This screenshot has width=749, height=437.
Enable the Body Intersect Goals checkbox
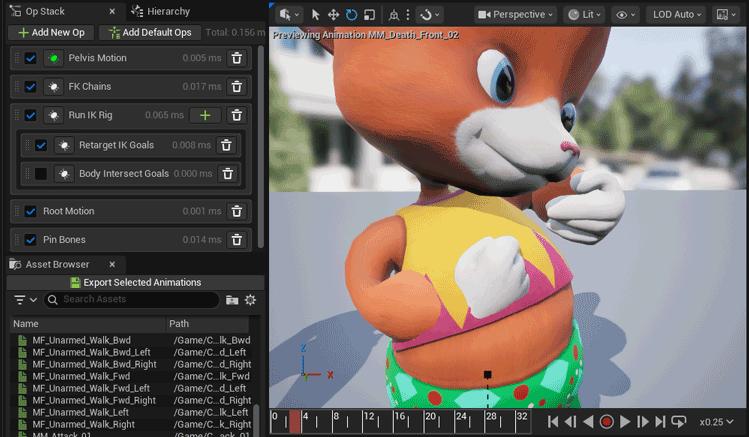pyautogui.click(x=41, y=174)
